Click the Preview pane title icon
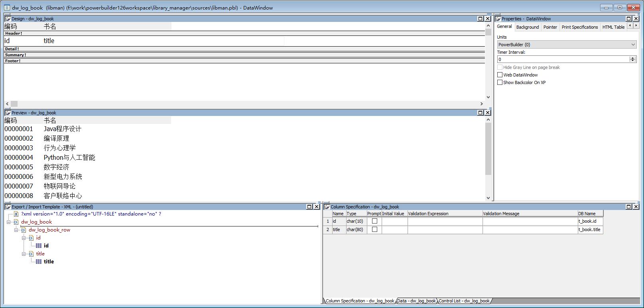 tap(8, 113)
